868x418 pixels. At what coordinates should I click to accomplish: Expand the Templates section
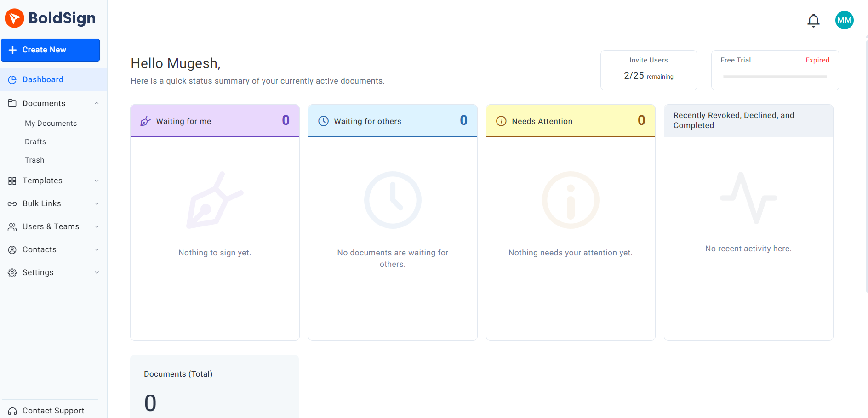tap(97, 181)
